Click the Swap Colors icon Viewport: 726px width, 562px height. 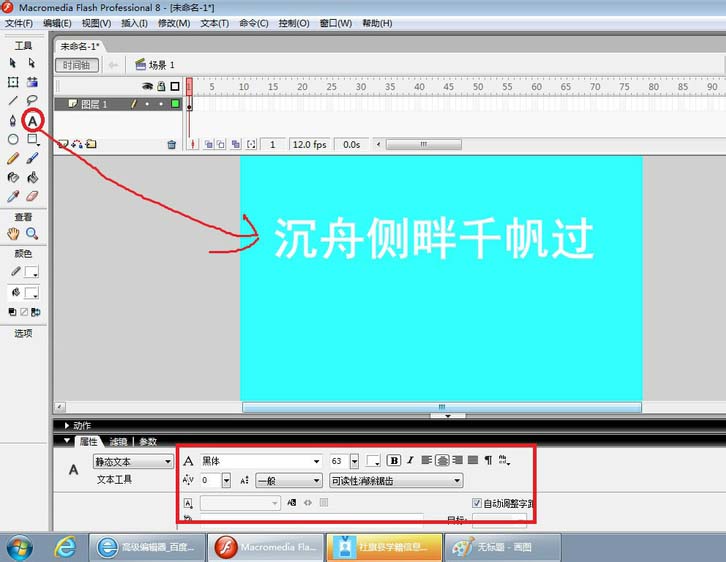click(36, 312)
